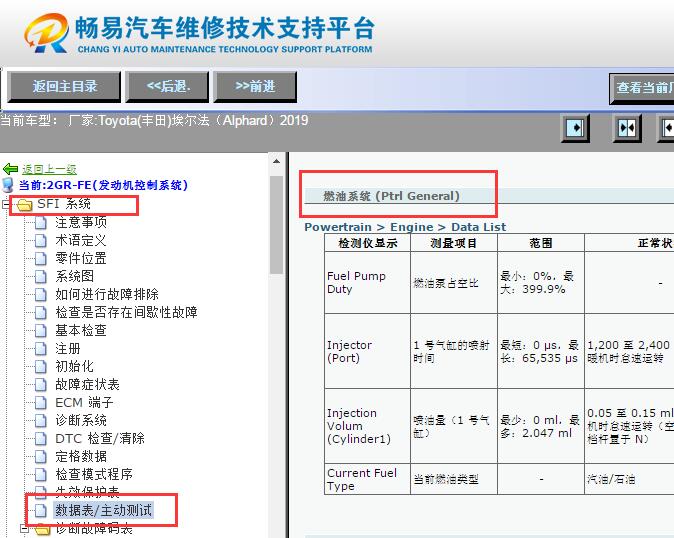Click the document icon beside 初始化
This screenshot has height=538, width=674.
pos(41,367)
